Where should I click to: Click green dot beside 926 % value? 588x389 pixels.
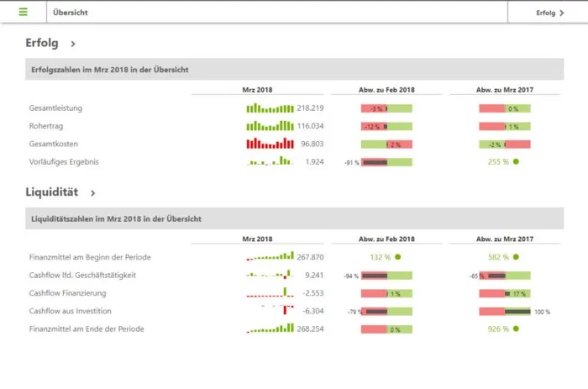(x=516, y=329)
